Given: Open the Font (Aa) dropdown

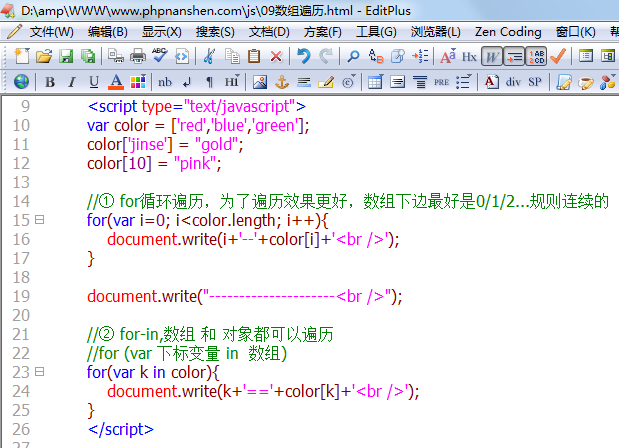Looking at the screenshot, I should (x=448, y=56).
